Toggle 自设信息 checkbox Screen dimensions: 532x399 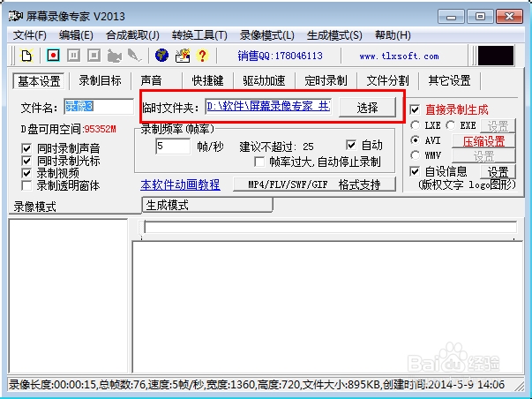click(415, 171)
